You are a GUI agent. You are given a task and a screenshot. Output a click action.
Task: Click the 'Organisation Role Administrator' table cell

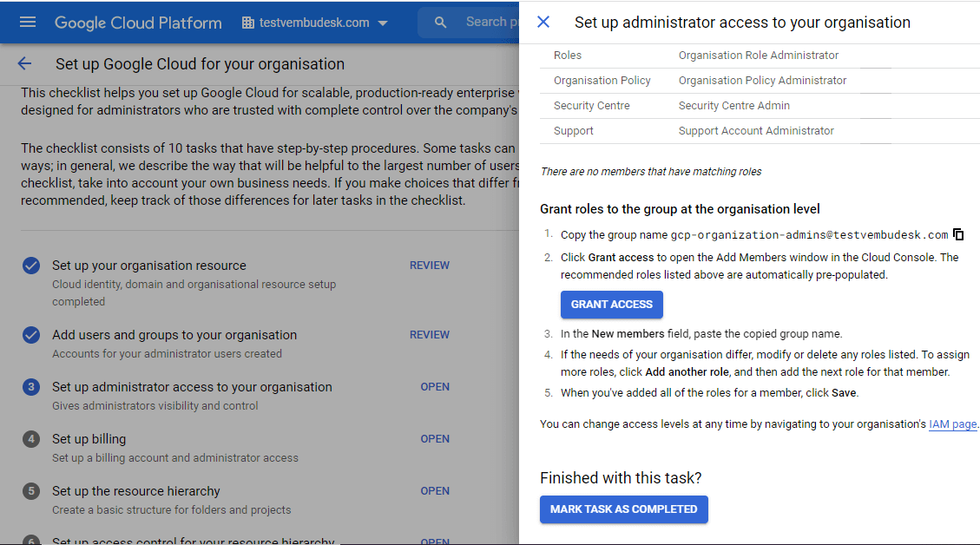point(758,55)
